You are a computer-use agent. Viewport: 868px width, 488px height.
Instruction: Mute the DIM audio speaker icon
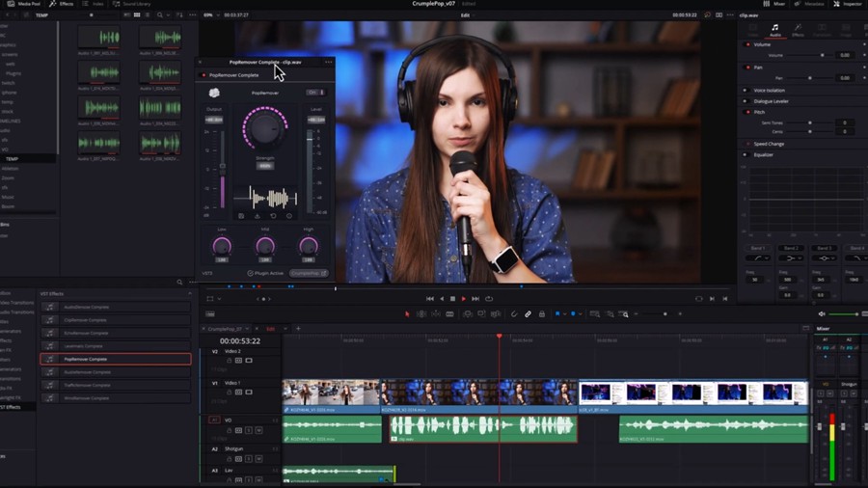[x=822, y=313]
